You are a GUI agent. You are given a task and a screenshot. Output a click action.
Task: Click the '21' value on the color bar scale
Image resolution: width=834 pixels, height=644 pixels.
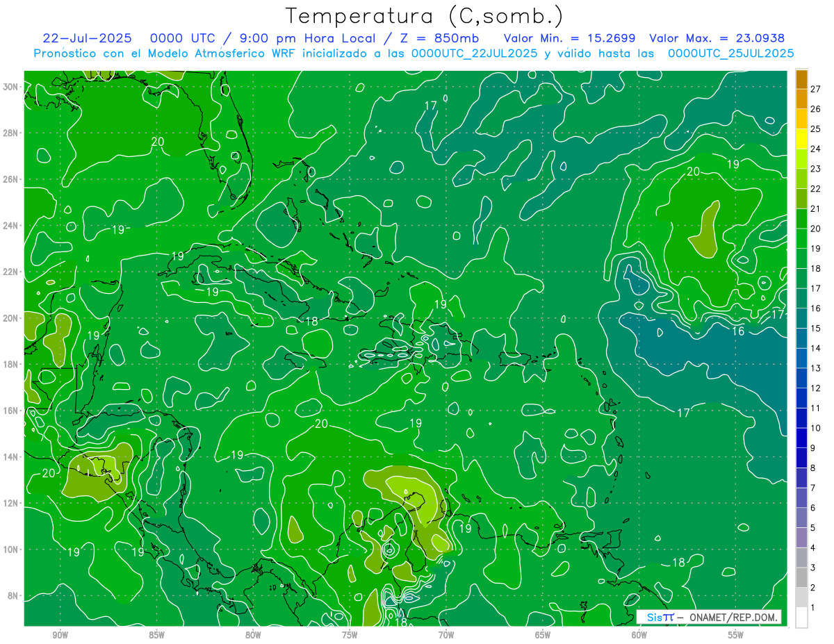[x=816, y=208]
